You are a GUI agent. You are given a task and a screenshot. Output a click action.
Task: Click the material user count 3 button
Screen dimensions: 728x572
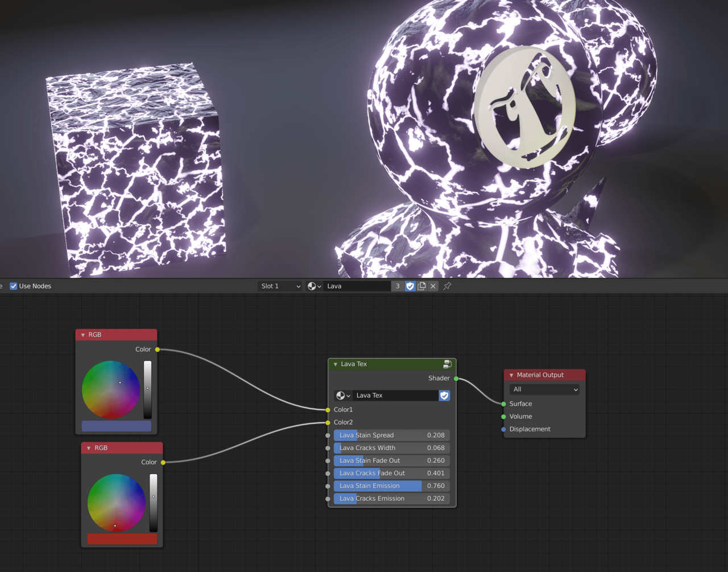coord(398,286)
